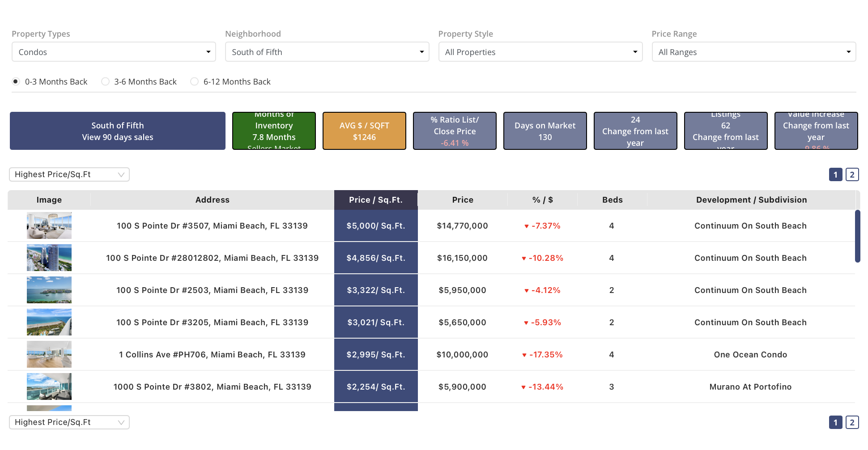Click the Address column header
868x450 pixels.
point(213,200)
